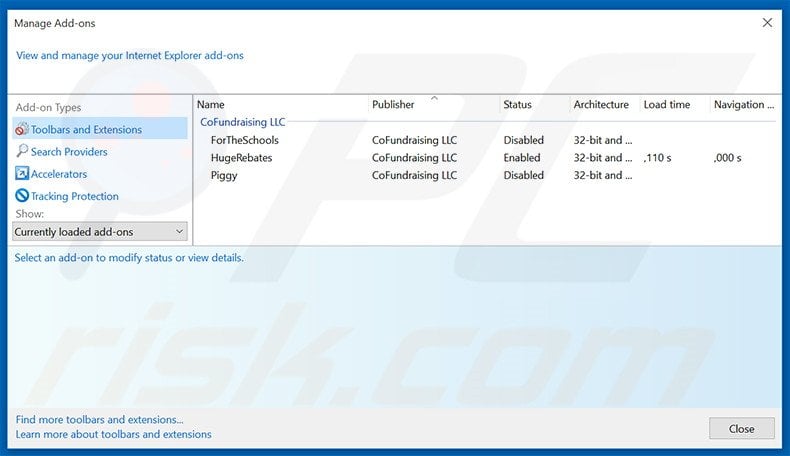Viewport: 790px width, 456px height.
Task: Select the ForTheSchools add-on row
Action: pos(486,140)
